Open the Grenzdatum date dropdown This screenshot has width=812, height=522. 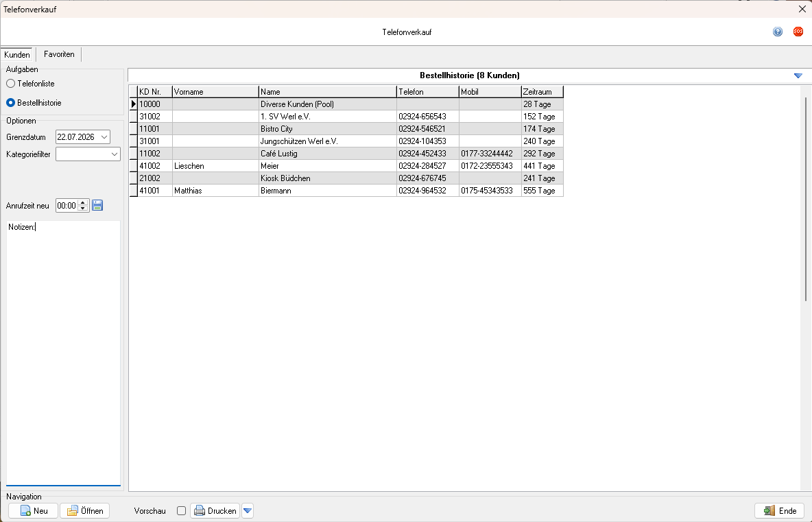click(104, 137)
